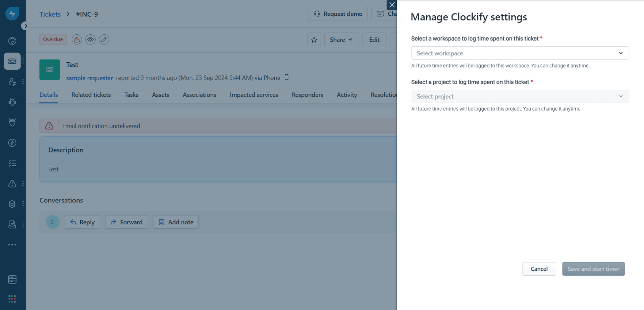Click the D user avatar in Conversations

(53, 222)
